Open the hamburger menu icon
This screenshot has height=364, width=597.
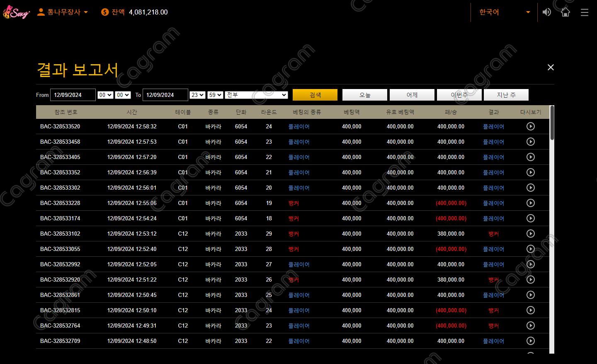coord(585,12)
